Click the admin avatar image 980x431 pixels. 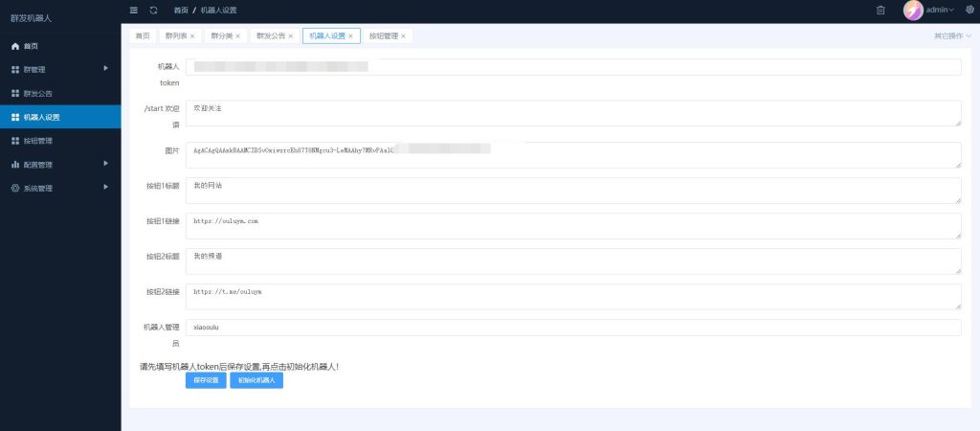coord(913,10)
